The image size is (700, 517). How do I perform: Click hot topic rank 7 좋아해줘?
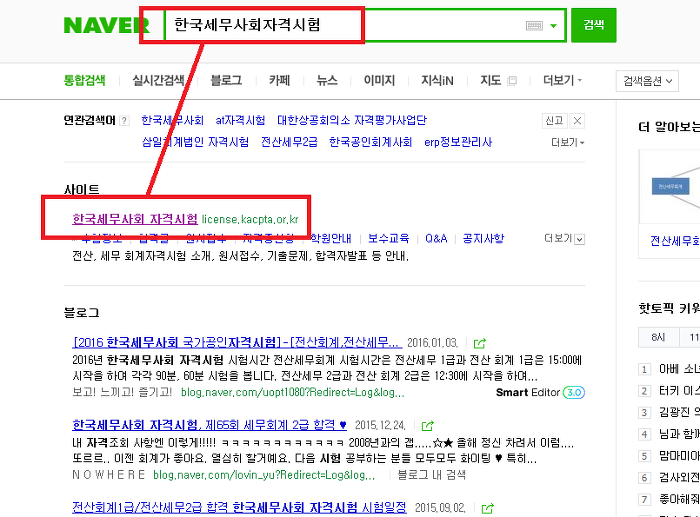[x=679, y=499]
